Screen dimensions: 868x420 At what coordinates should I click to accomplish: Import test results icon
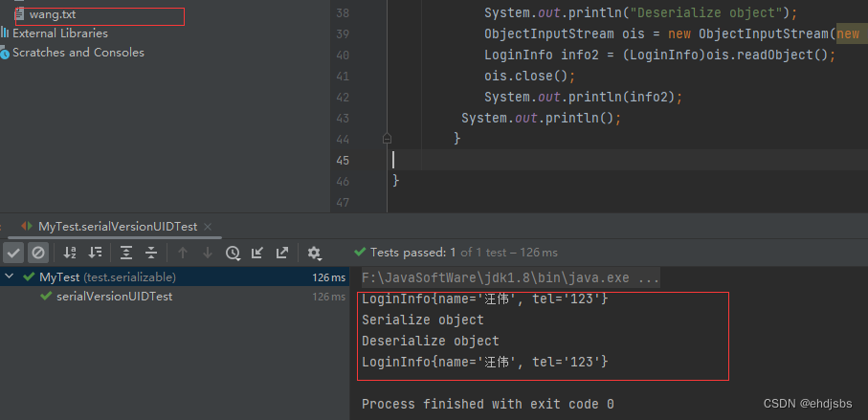(256, 253)
